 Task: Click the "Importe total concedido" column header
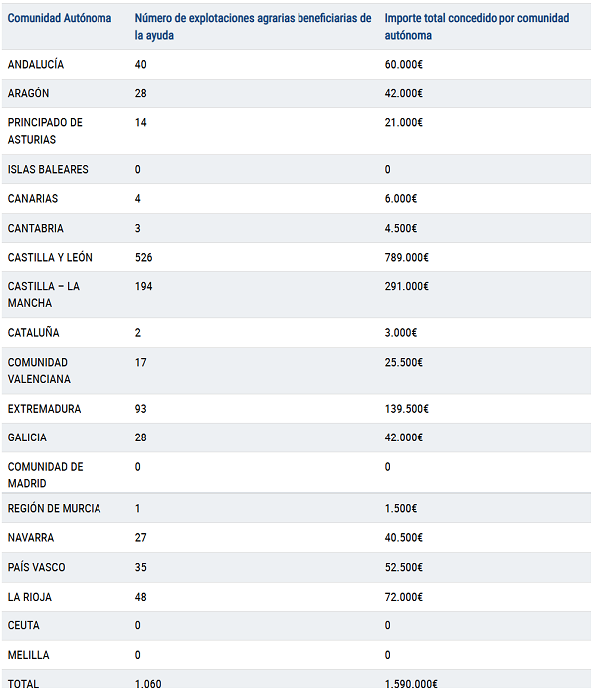point(477,26)
